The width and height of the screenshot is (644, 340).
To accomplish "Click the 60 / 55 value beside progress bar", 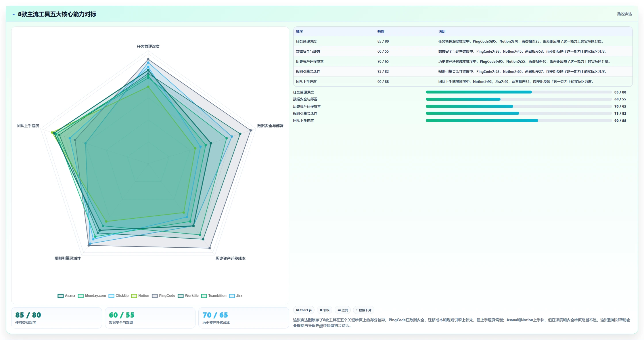I will coord(620,99).
